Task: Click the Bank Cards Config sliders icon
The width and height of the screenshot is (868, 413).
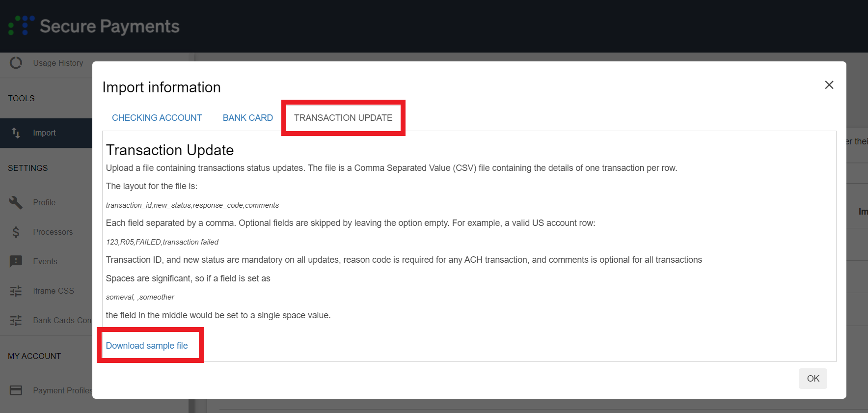Action: [x=16, y=320]
